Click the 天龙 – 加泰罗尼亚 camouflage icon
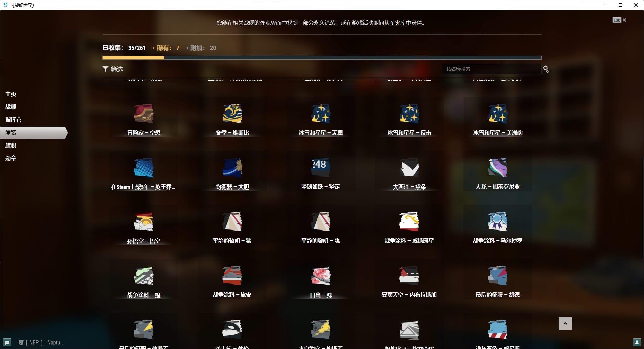644x349 pixels. [x=497, y=168]
